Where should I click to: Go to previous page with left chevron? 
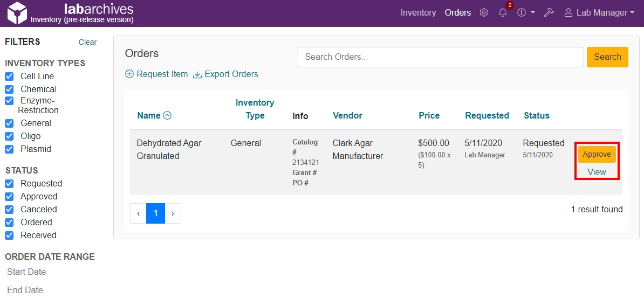click(x=138, y=213)
